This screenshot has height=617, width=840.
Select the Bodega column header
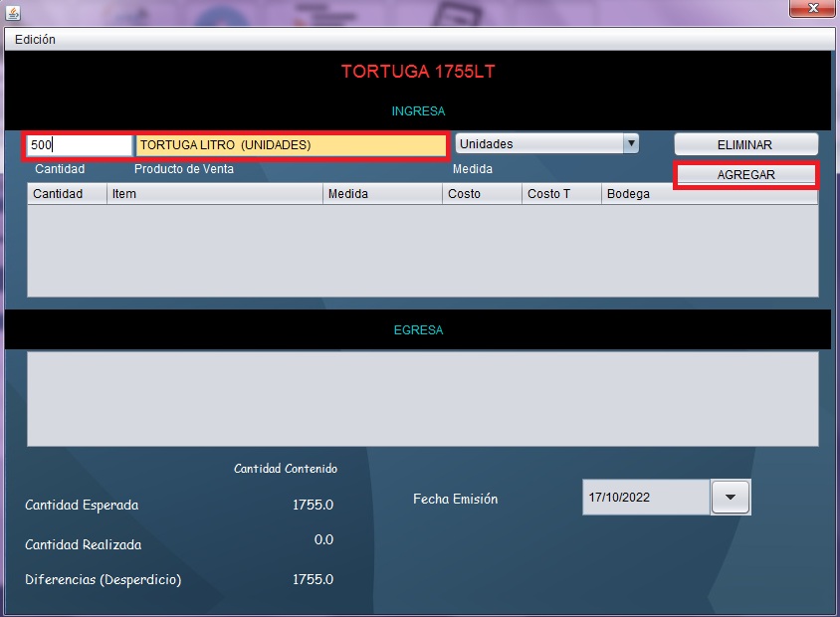point(709,194)
